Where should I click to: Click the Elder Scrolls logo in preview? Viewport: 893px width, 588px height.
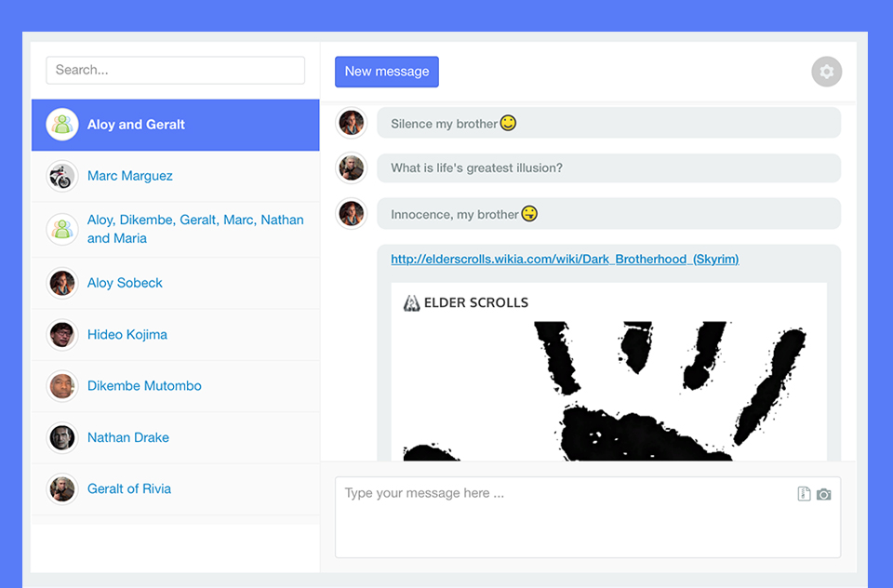coord(411,303)
